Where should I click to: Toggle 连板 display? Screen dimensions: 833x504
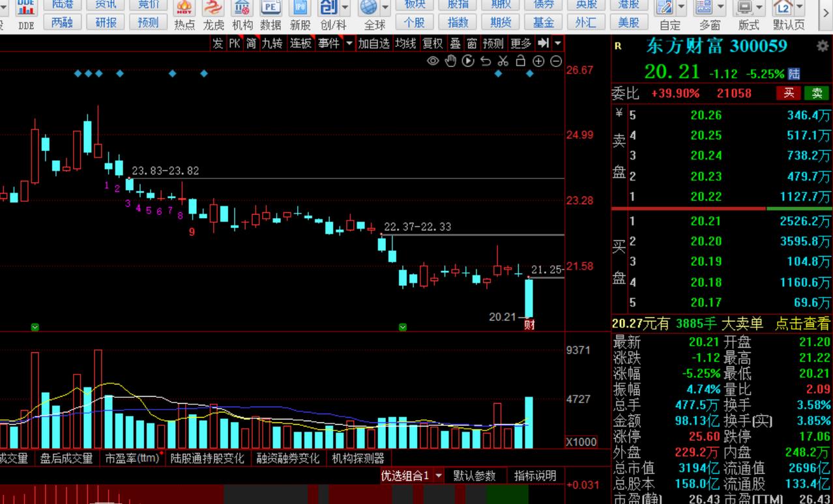tap(301, 43)
